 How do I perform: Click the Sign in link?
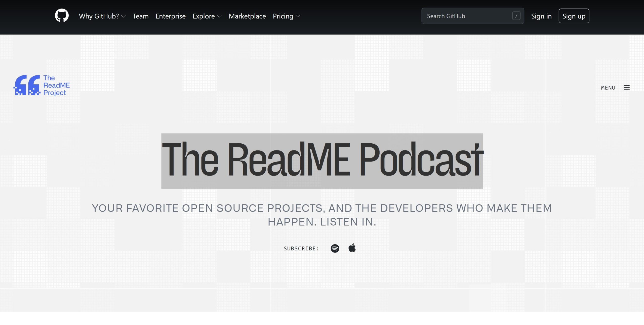click(x=541, y=16)
